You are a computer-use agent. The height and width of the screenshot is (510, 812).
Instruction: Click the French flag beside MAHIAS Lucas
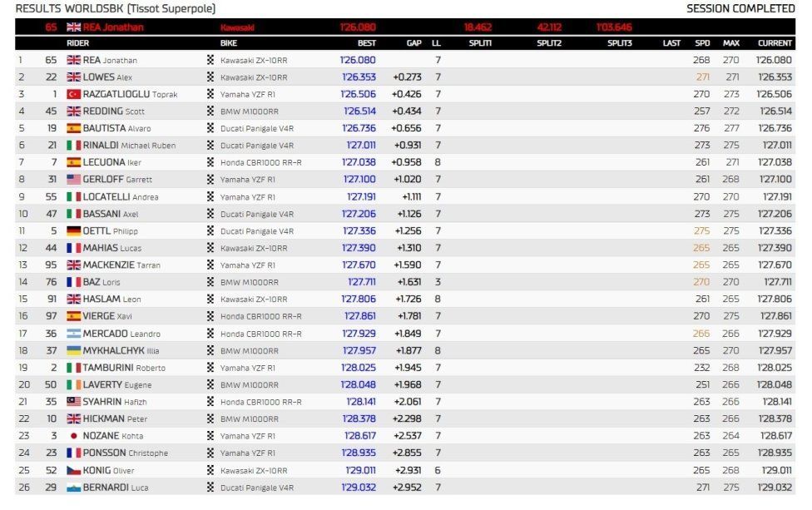coord(73,248)
